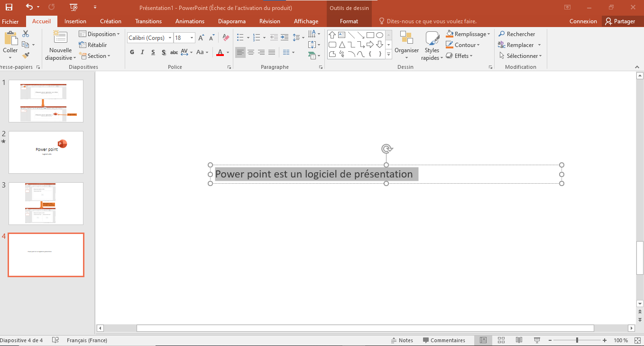Insert a text box shape from the shapes gallery
644x346 pixels.
click(341, 35)
